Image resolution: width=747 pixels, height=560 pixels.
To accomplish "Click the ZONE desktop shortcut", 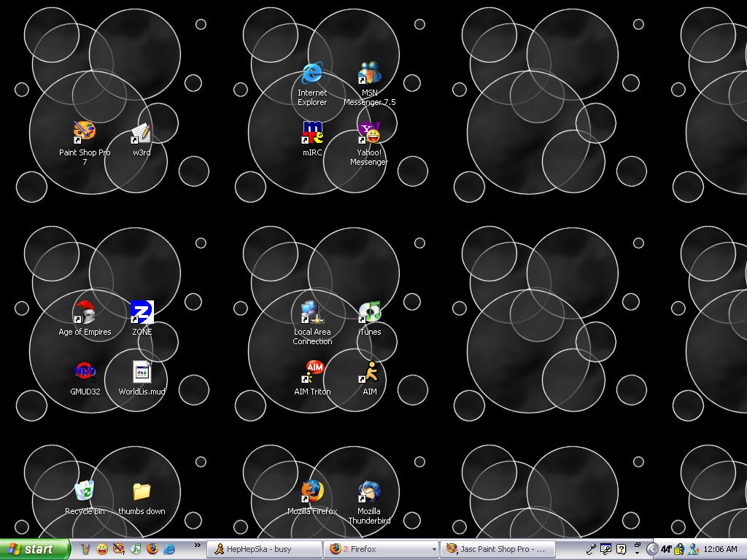I will click(x=142, y=318).
